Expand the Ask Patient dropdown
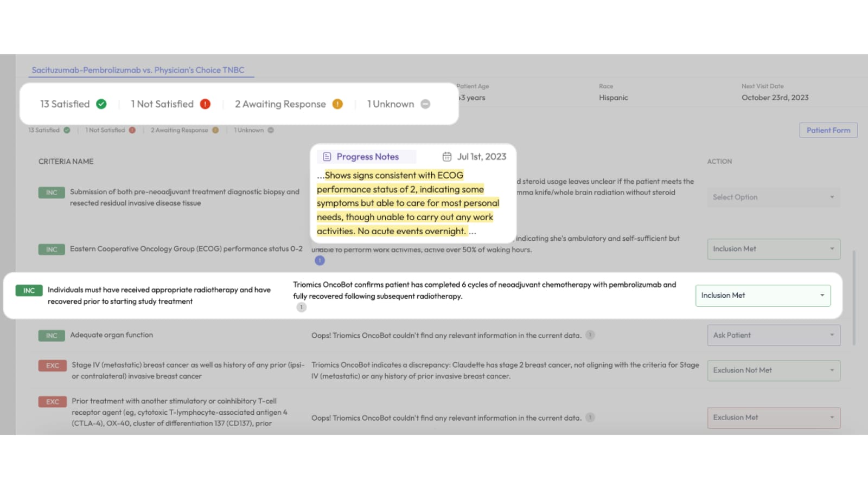Screen dimensions: 868x488 773,335
